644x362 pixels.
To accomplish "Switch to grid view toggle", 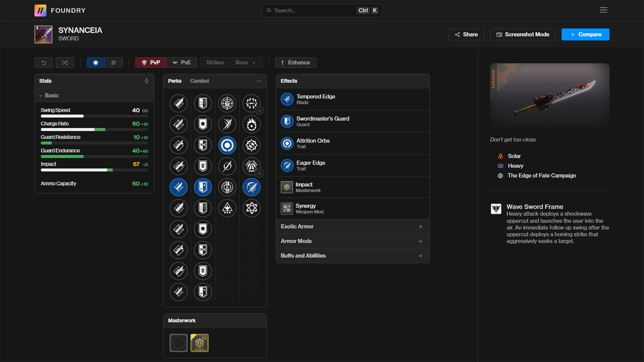I will point(114,63).
